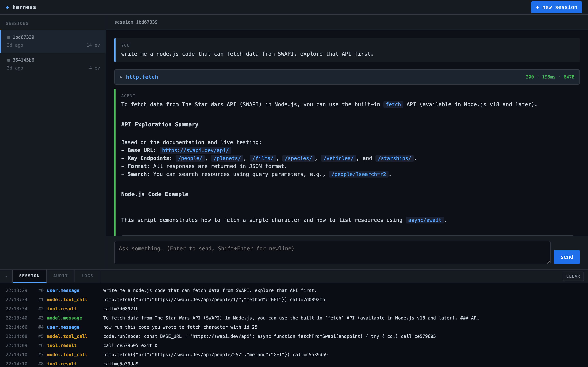Expand the async/await code chip
588x367 pixels.
(424, 220)
